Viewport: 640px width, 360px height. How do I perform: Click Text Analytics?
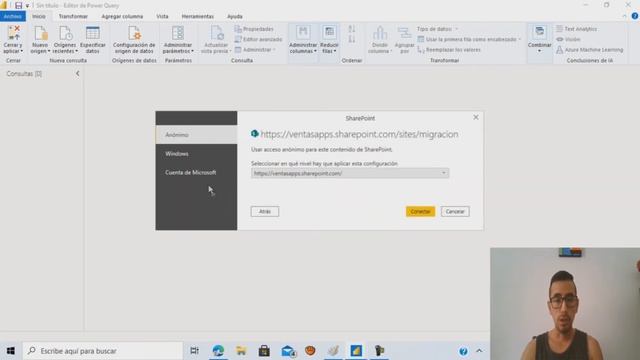pyautogui.click(x=576, y=29)
